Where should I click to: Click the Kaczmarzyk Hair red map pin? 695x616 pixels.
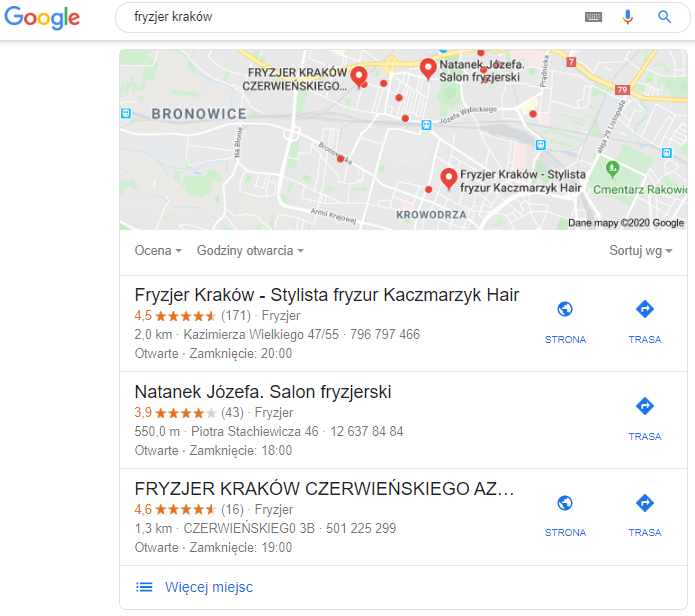point(449,179)
